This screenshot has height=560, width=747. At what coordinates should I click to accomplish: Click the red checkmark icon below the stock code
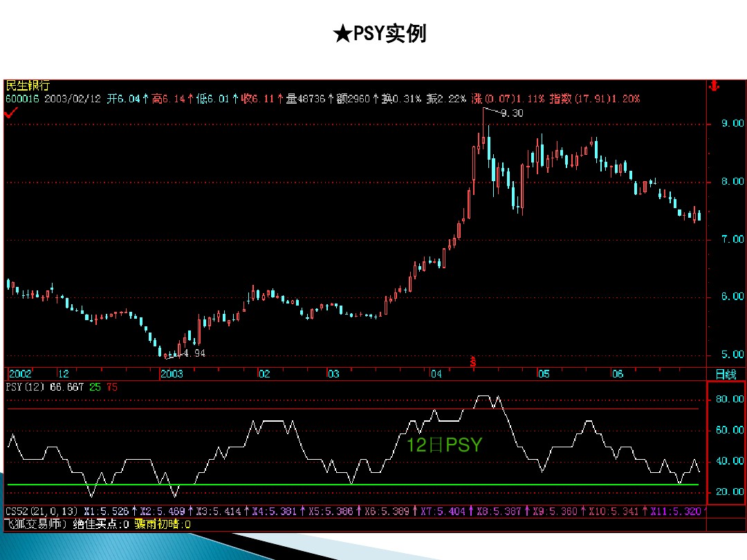click(x=11, y=111)
